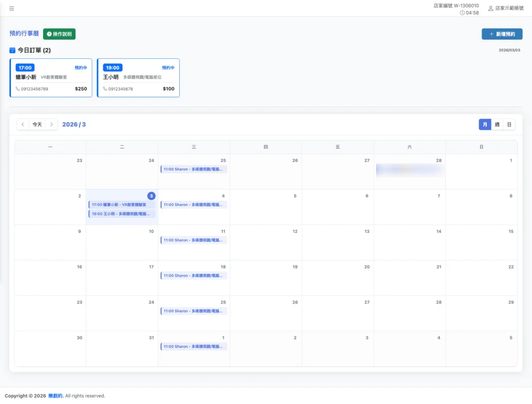The width and height of the screenshot is (532, 404).
Task: Open Sharon's 11:00 event on March 11
Action: point(194,240)
